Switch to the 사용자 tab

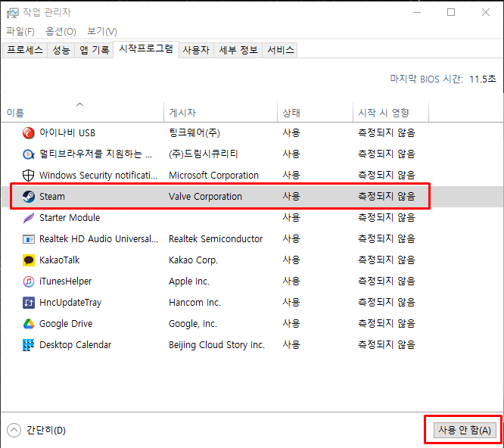click(x=196, y=50)
